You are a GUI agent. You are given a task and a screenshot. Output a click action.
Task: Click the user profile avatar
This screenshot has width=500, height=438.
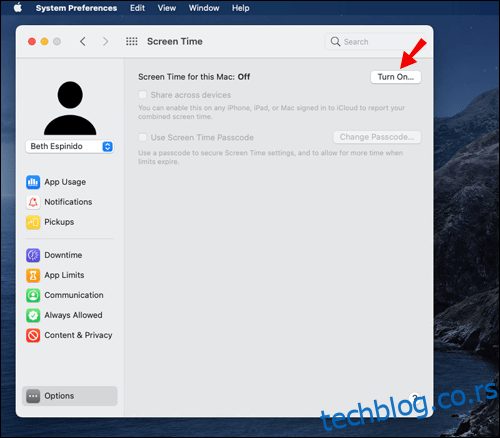[x=70, y=108]
